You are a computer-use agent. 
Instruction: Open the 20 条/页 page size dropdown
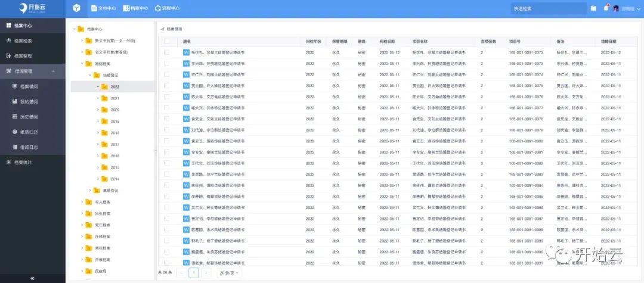point(229,272)
